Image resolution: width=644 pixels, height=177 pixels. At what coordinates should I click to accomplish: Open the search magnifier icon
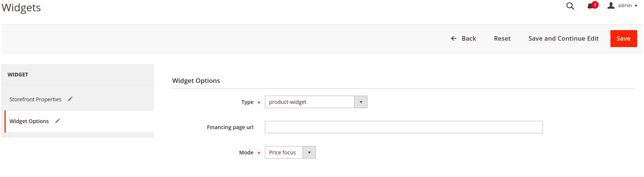pos(570,6)
